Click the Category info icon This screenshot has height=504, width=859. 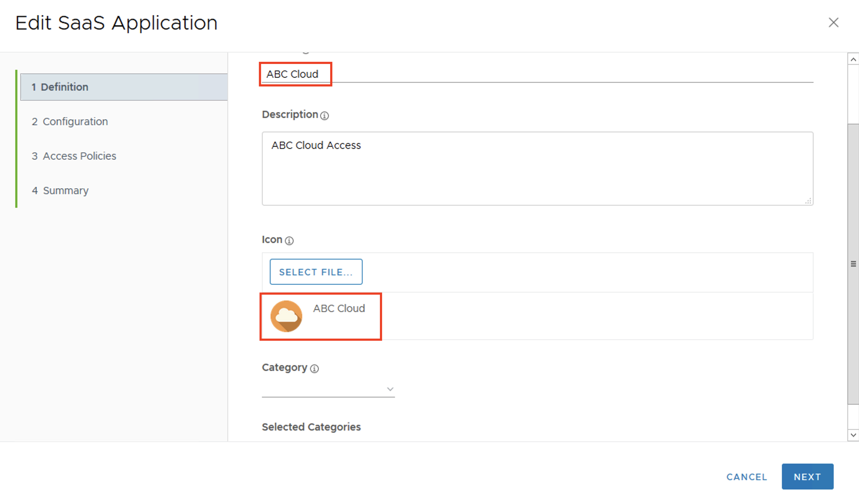[314, 368]
